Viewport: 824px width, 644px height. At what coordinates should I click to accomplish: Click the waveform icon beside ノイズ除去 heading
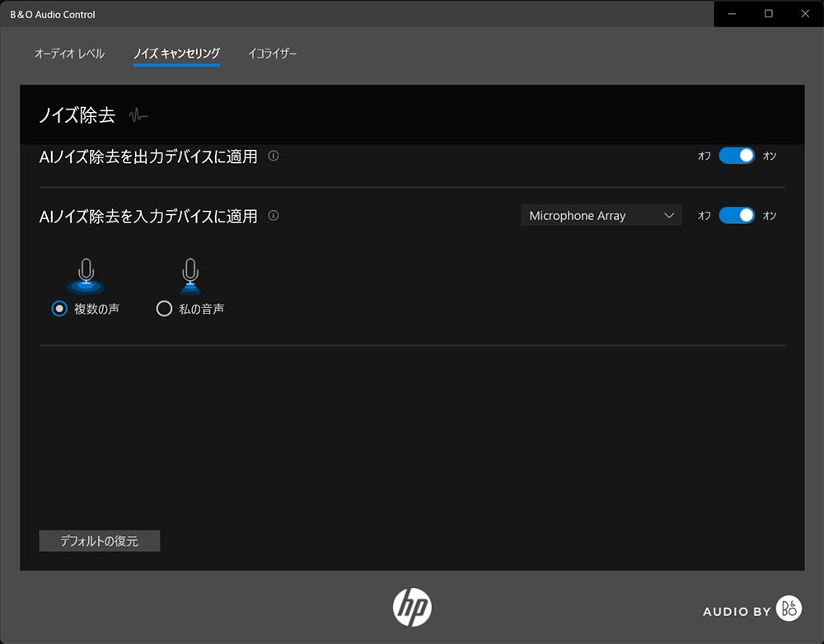coord(138,115)
